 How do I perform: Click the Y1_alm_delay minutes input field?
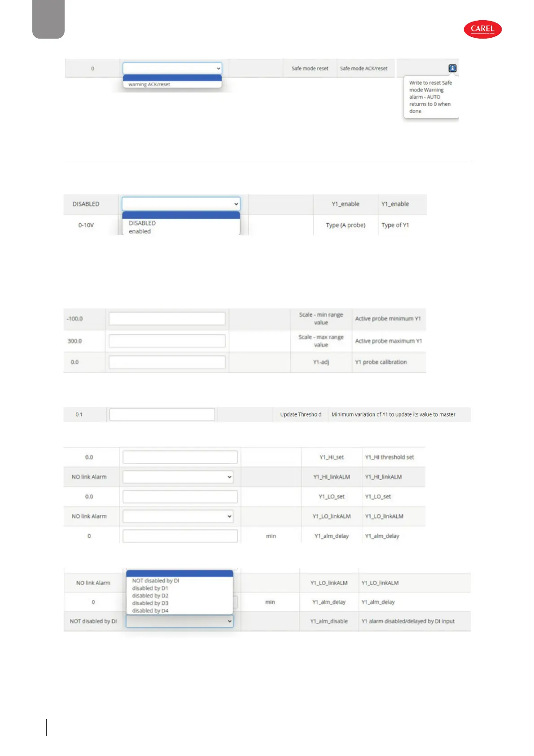pyautogui.click(x=180, y=536)
